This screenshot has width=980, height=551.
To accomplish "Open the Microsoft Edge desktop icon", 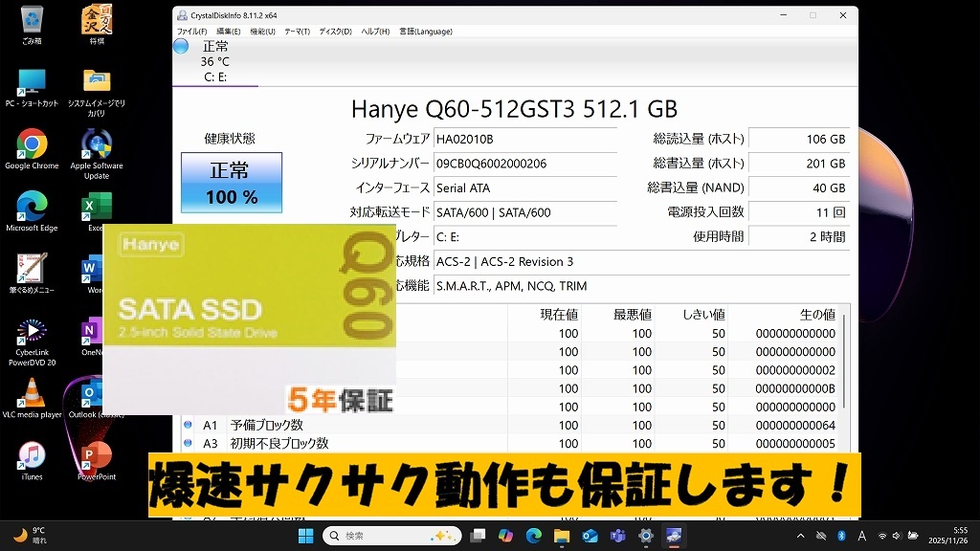I will [32, 212].
